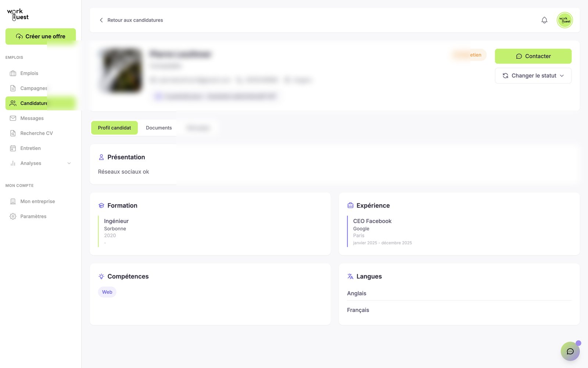The height and width of the screenshot is (368, 588).
Task: Click the Campagnes document icon
Action: pos(13,88)
